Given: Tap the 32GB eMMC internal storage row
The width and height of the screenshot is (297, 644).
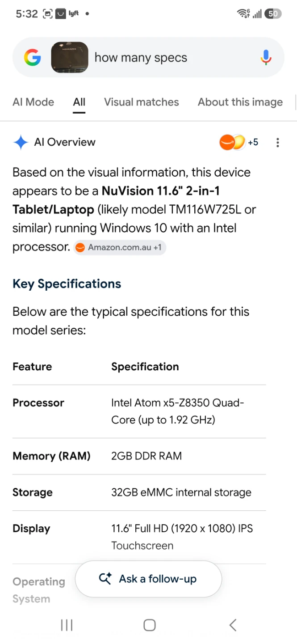Looking at the screenshot, I should tap(139, 492).
